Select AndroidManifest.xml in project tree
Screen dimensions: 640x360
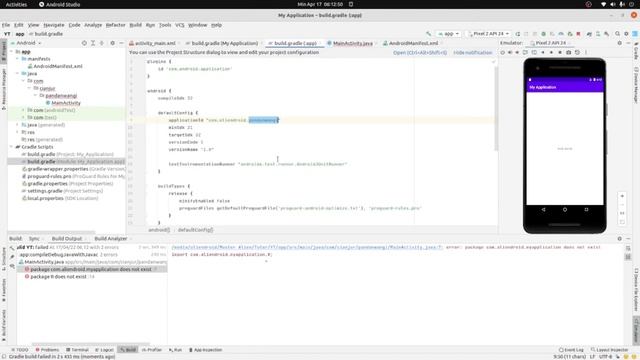[x=58, y=66]
